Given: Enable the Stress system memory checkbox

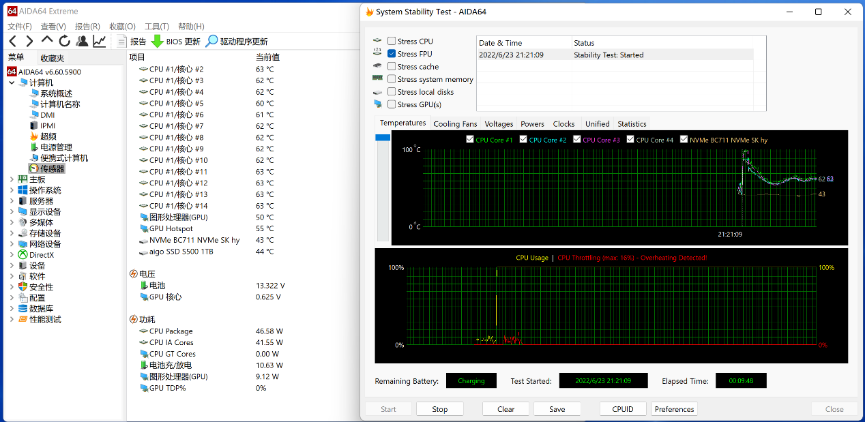Looking at the screenshot, I should point(391,79).
